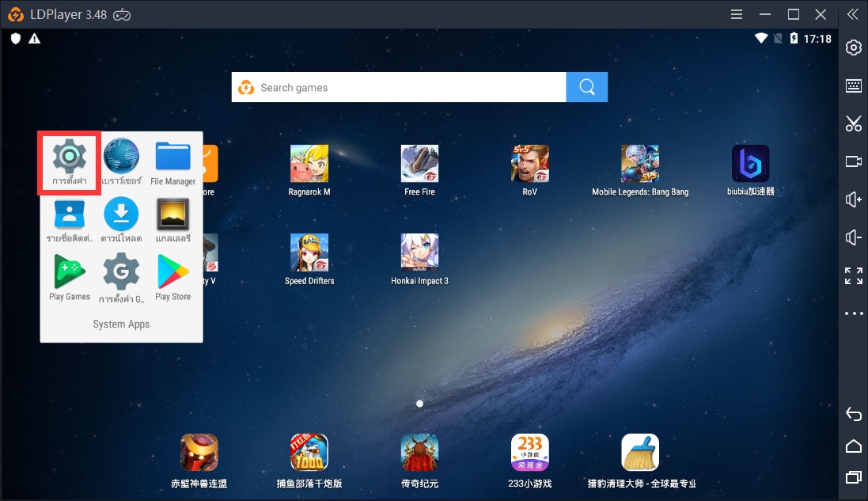868x501 pixels.
Task: Decrease emulator volume via sidebar
Action: [853, 237]
